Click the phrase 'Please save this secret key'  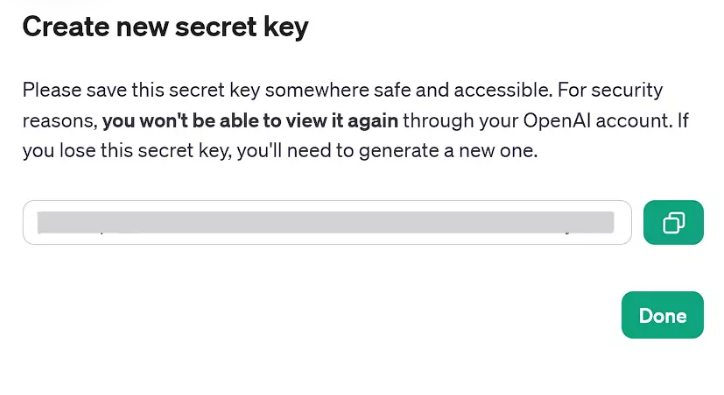click(x=141, y=90)
